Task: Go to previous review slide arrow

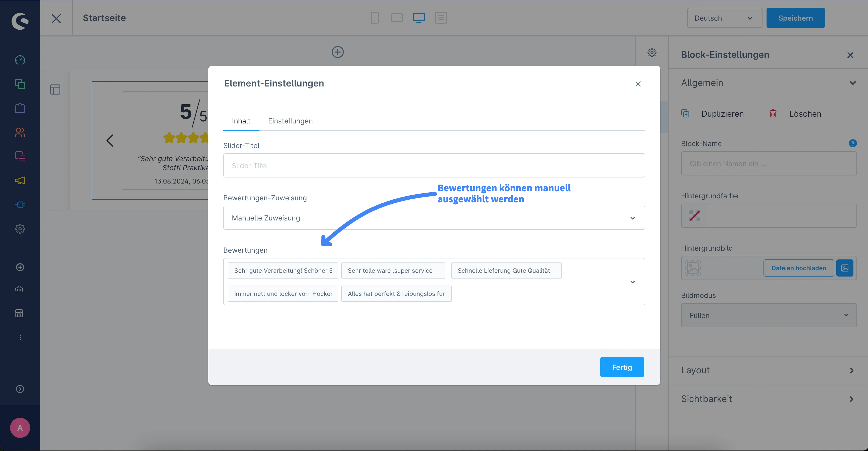Action: coord(110,140)
